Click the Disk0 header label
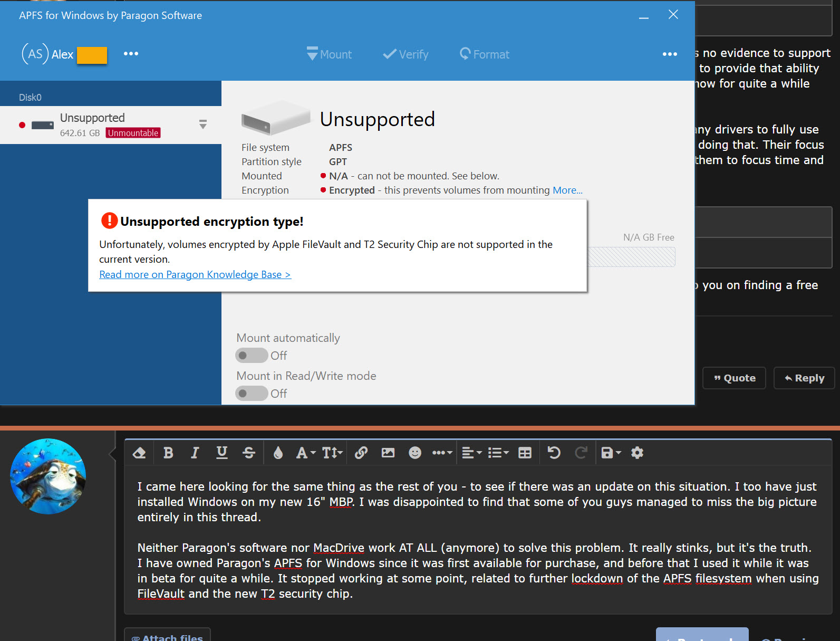 pyautogui.click(x=30, y=98)
